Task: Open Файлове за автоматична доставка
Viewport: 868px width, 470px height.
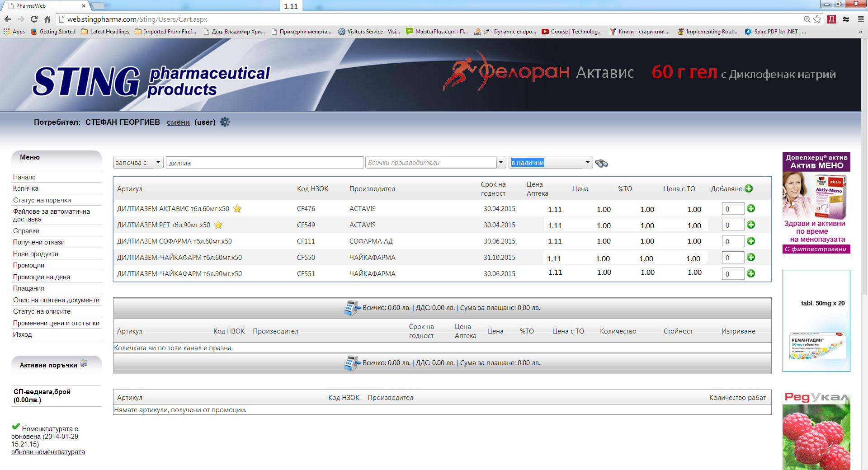Action: pyautogui.click(x=52, y=215)
